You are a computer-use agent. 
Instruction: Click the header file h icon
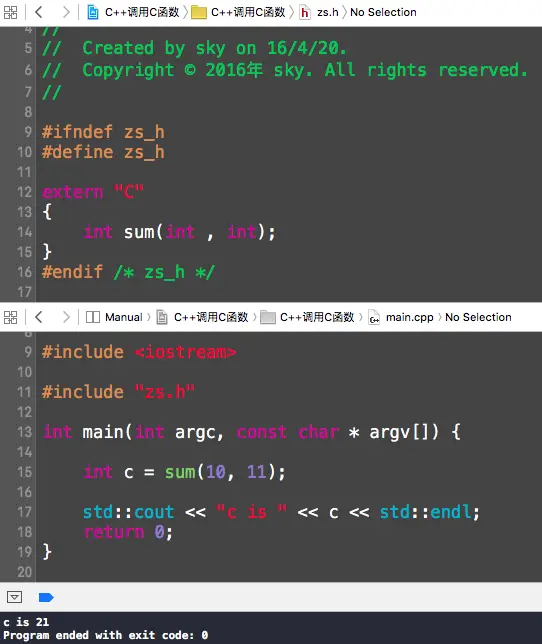305,12
